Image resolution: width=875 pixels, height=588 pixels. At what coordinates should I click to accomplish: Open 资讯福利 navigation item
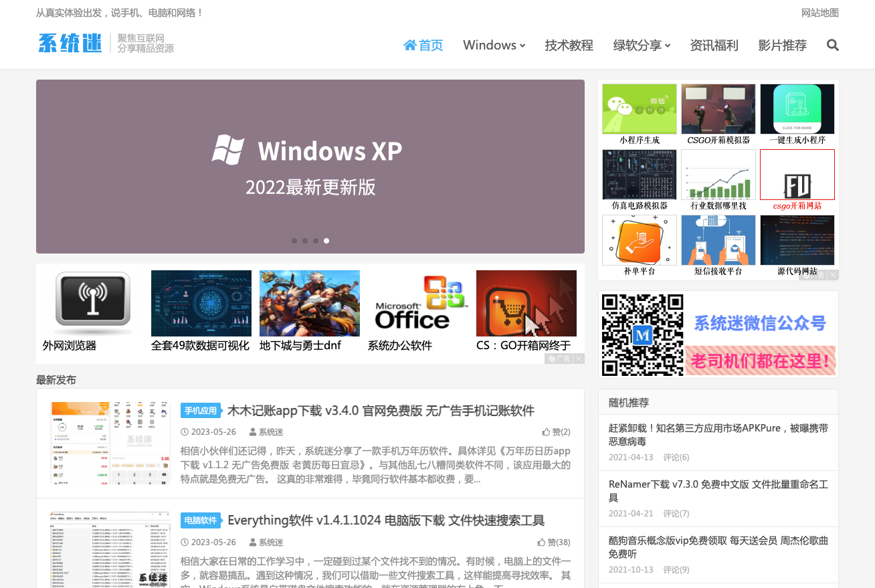(x=714, y=45)
